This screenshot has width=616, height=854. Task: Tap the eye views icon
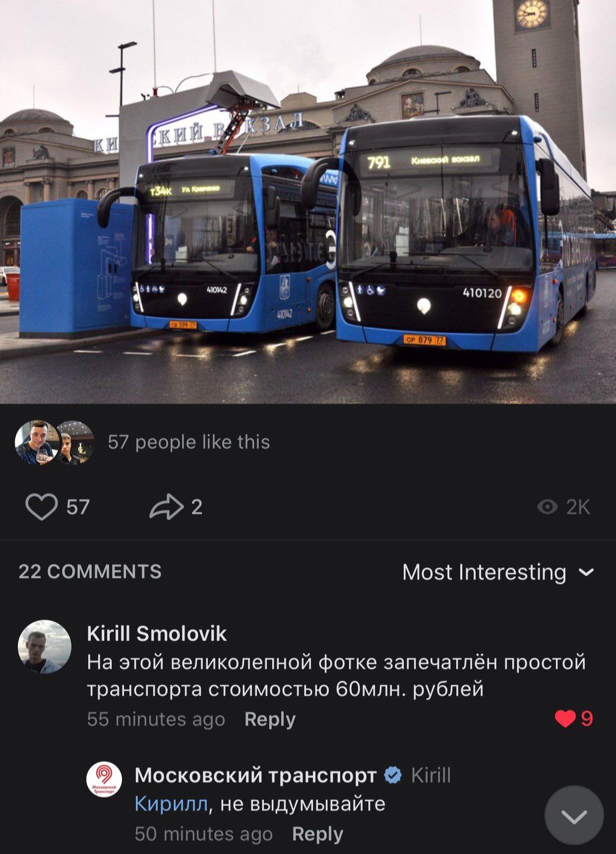click(547, 507)
